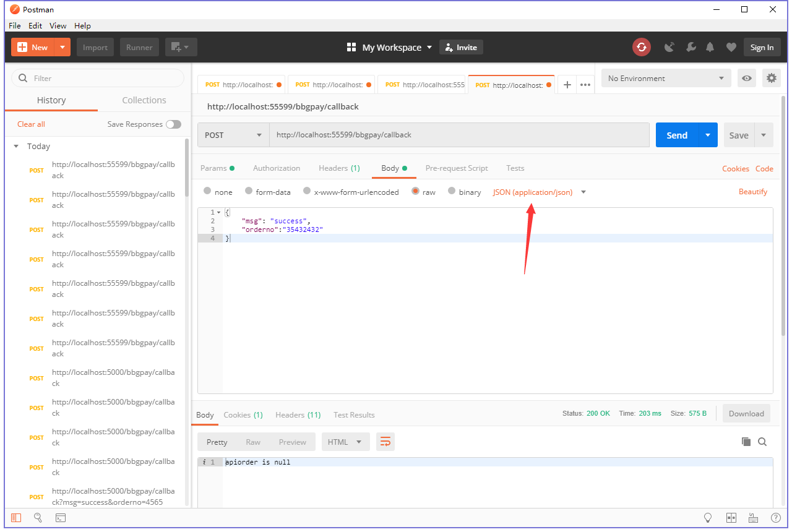Screen dimensions: 792x532
Task: Copy the response body to clipboard
Action: click(x=746, y=442)
